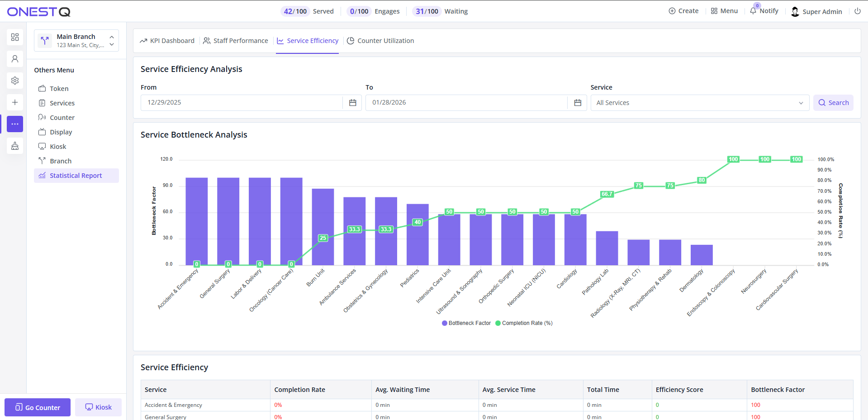Switch to KPI Dashboard tab

[167, 41]
